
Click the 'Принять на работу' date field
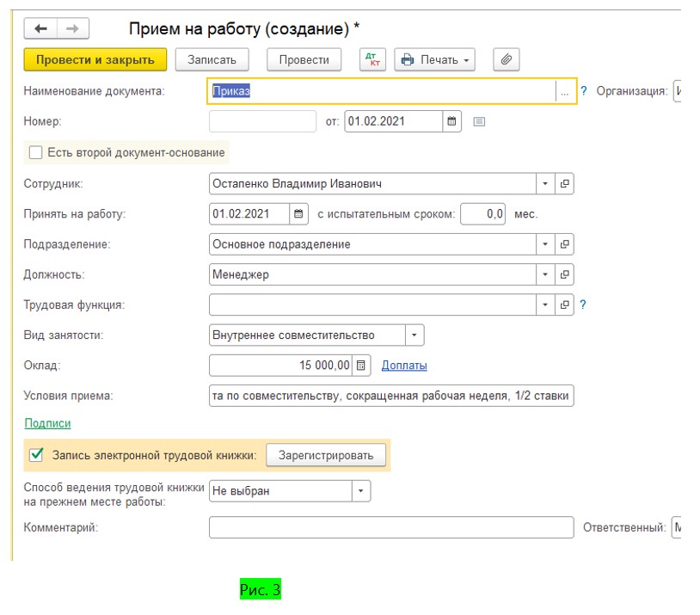tap(249, 214)
